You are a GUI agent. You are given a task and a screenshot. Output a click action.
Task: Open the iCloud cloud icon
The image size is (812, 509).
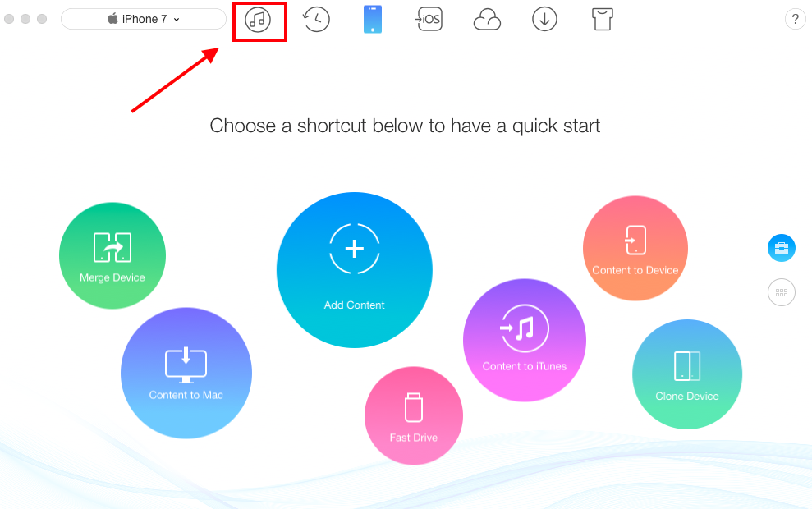(487, 21)
